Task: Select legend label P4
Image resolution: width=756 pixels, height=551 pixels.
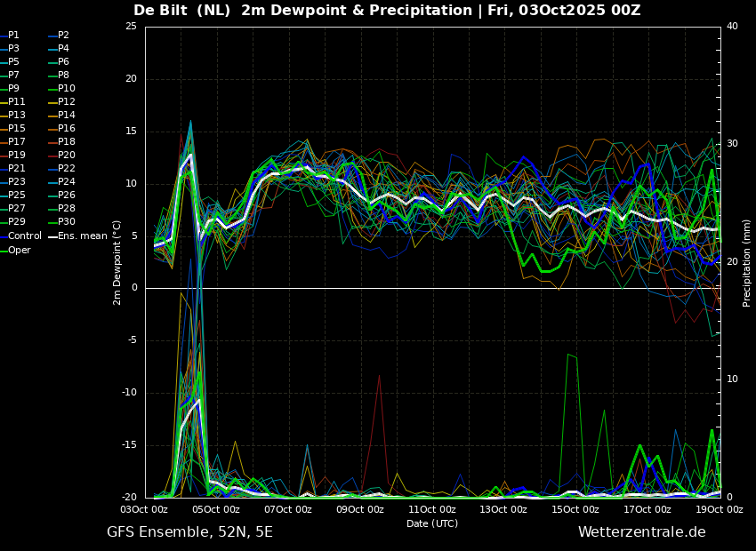Action: [x=60, y=48]
